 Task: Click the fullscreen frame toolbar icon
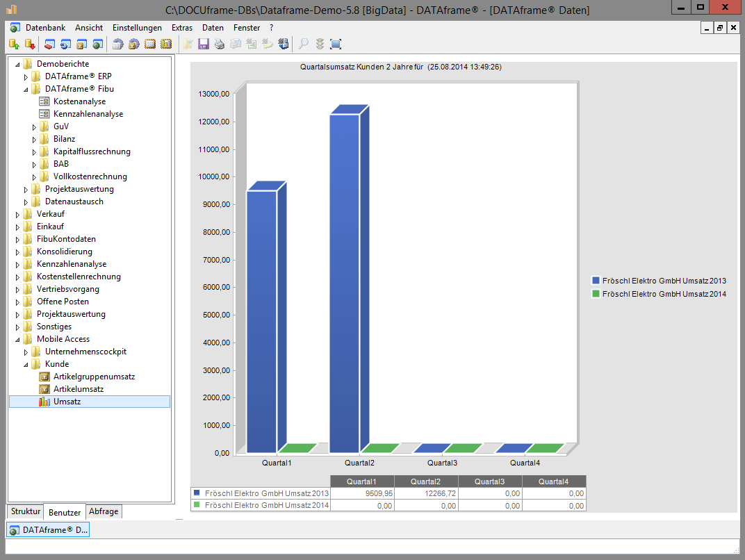click(x=336, y=44)
